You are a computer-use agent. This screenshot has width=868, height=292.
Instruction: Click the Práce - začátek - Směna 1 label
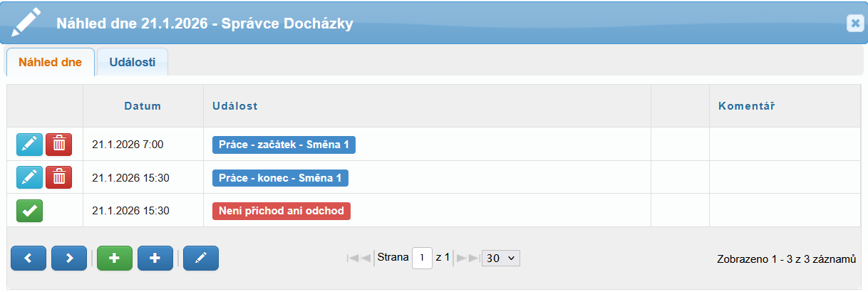[283, 145]
